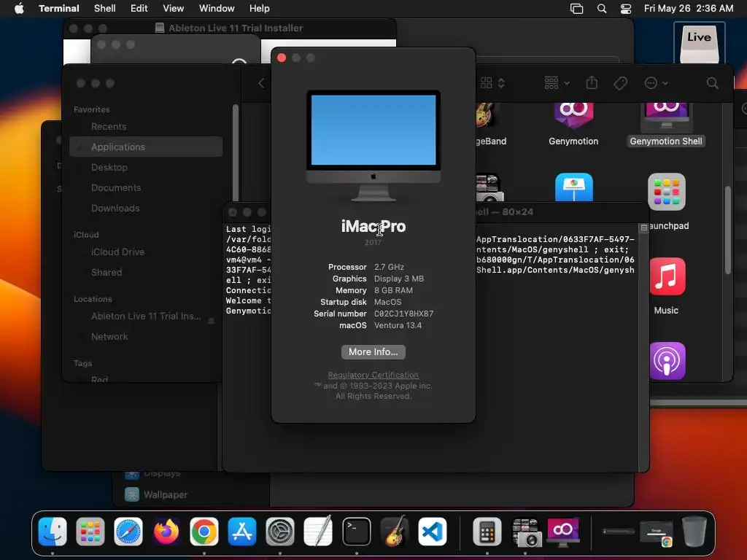Open Spotlight search in menu bar
Viewport: 747px width, 560px height.
coord(602,9)
